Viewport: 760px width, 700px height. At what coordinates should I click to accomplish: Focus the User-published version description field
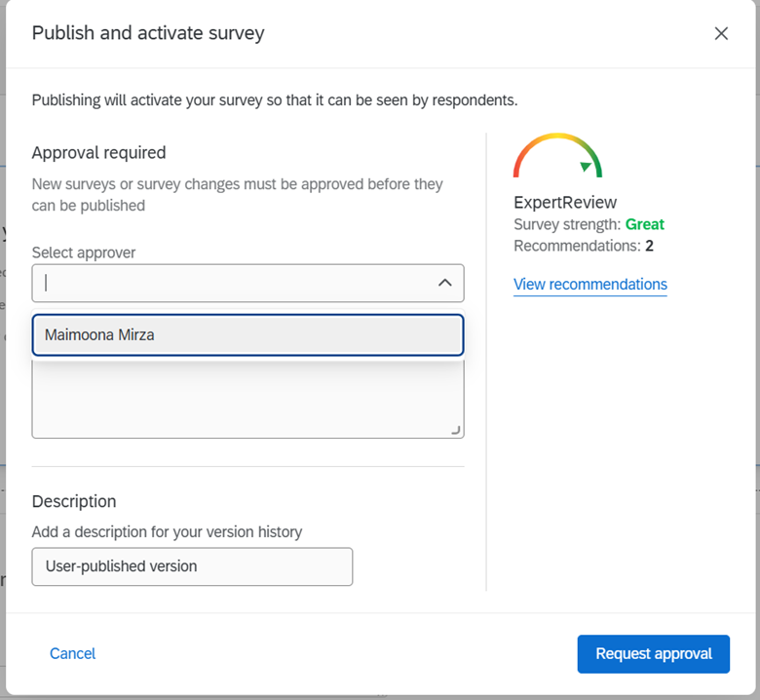(192, 566)
